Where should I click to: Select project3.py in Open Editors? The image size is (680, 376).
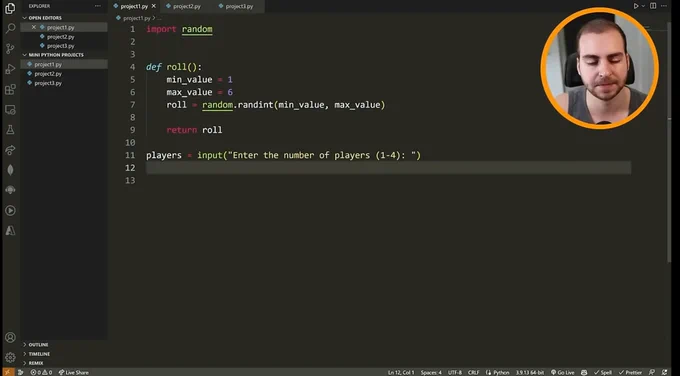(64, 46)
